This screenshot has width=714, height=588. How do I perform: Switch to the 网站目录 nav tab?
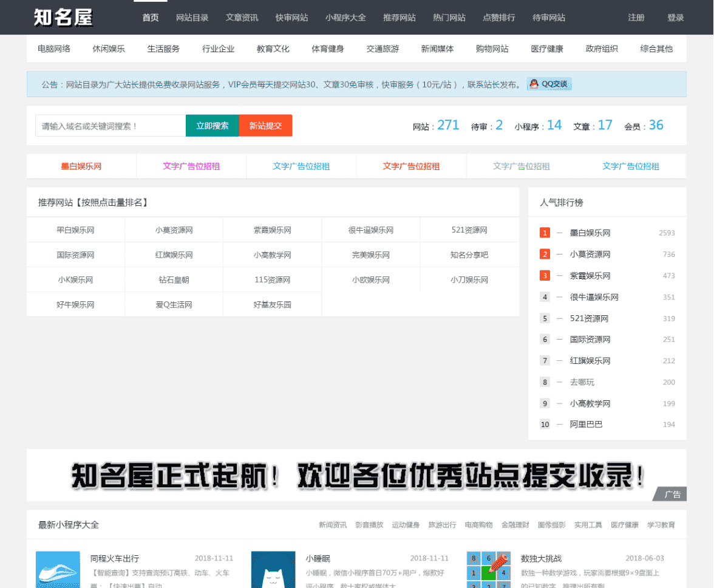click(x=192, y=18)
